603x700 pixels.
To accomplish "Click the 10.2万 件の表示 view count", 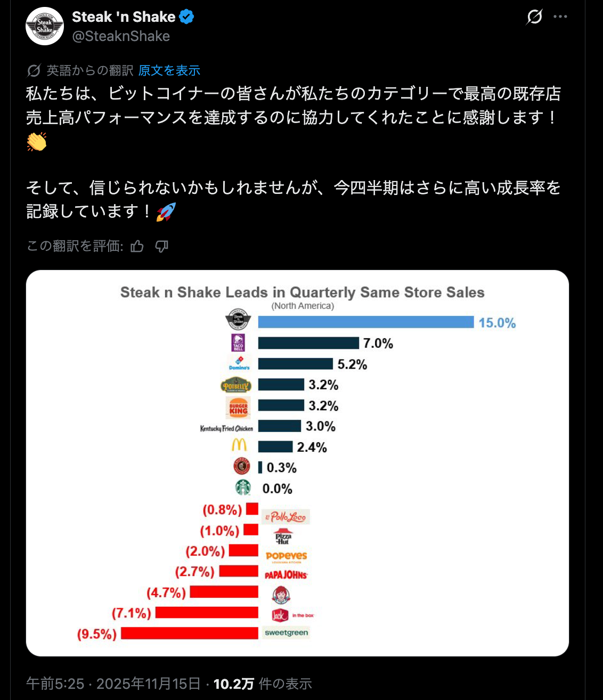I will tap(262, 683).
